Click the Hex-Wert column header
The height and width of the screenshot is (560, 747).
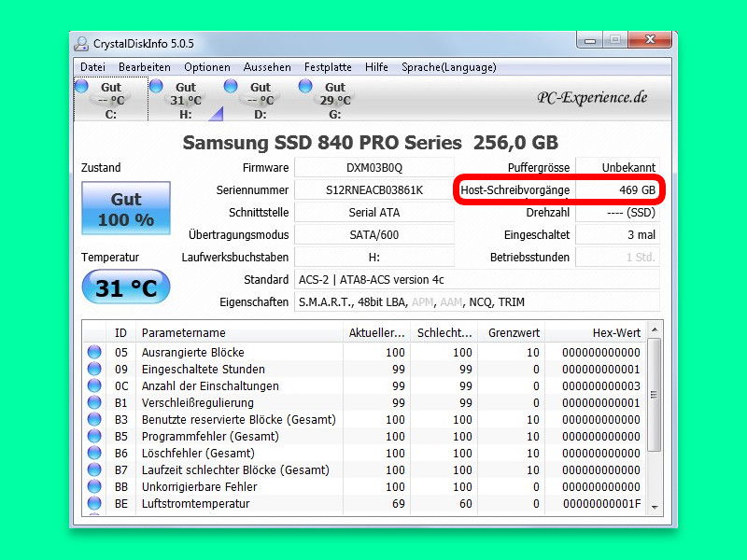coord(596,333)
